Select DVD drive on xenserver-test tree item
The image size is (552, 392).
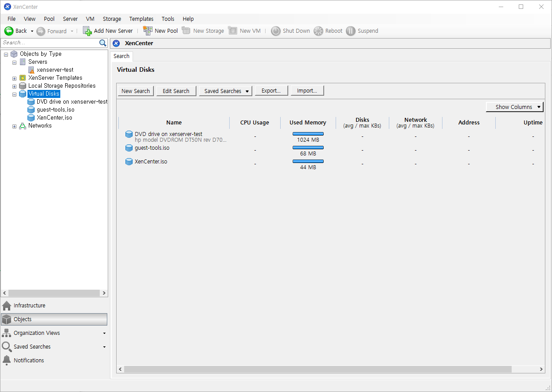click(72, 102)
